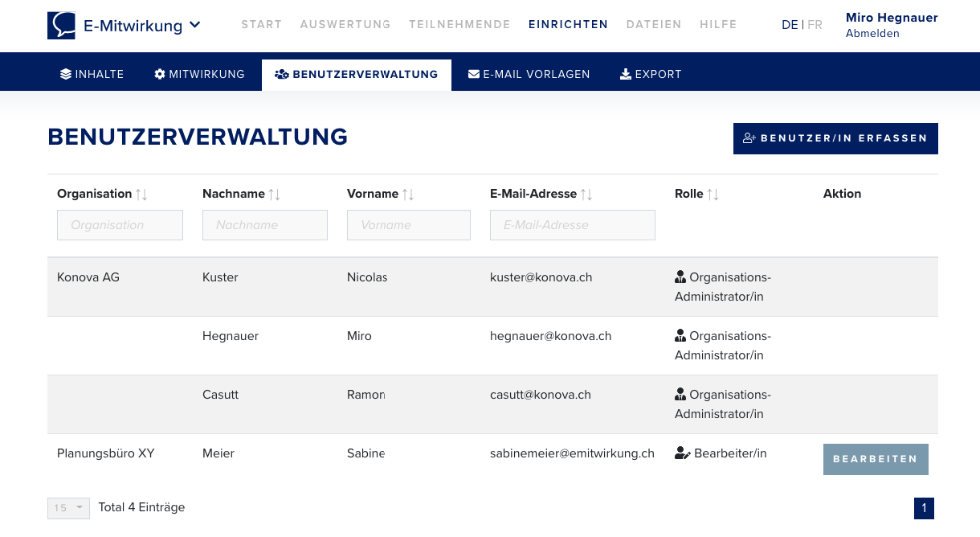Viewport: 980px width, 537px height.
Task: Sort table by E-Mail-Adresse arrows
Action: (586, 195)
